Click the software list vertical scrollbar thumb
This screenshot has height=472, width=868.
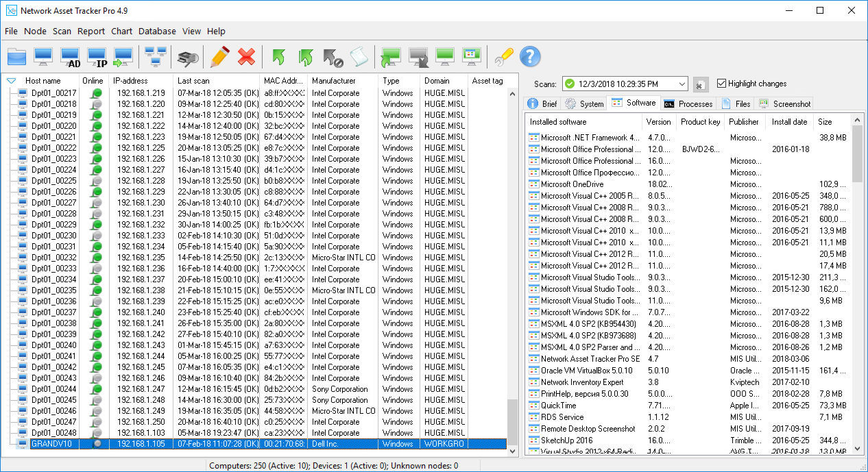click(x=858, y=154)
